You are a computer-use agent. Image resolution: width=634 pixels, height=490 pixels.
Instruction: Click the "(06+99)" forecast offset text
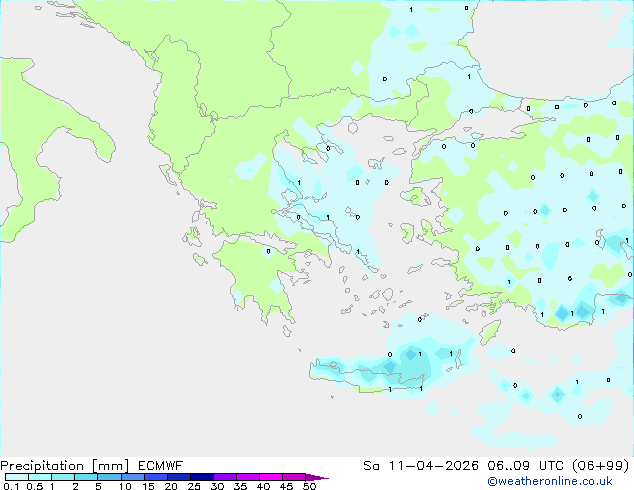point(601,466)
